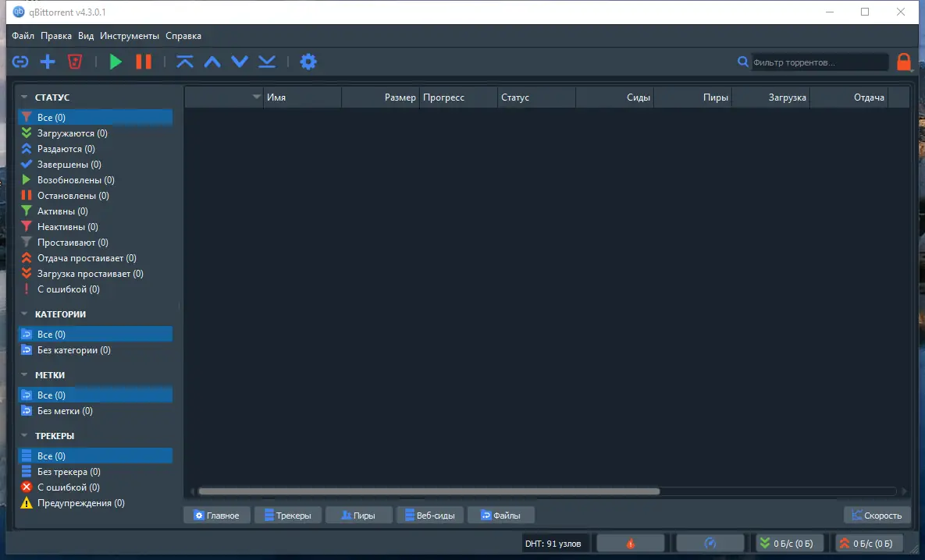Click the orange lock UI icon
The width and height of the screenshot is (925, 560).
(x=904, y=62)
